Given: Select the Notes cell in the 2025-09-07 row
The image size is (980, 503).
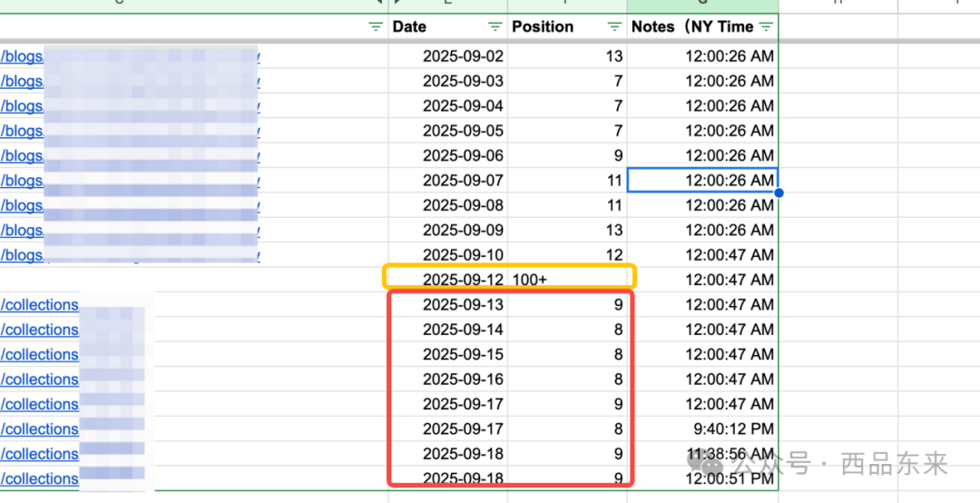Looking at the screenshot, I should point(702,181).
